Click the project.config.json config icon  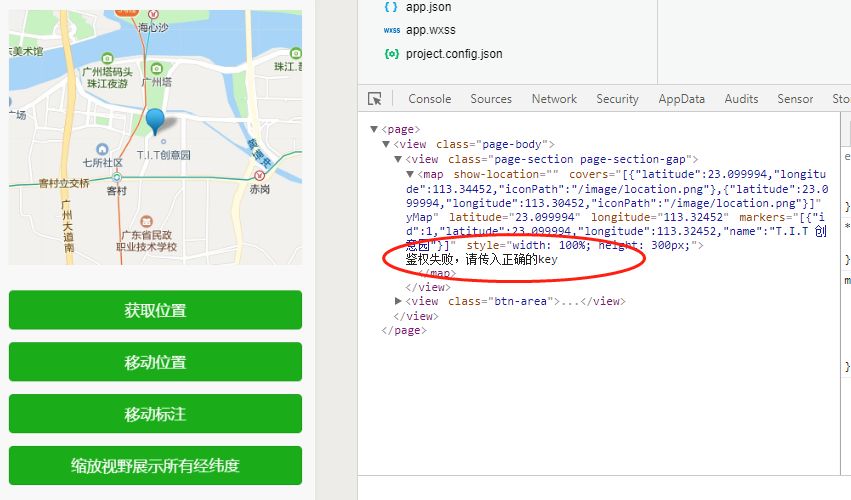[391, 54]
